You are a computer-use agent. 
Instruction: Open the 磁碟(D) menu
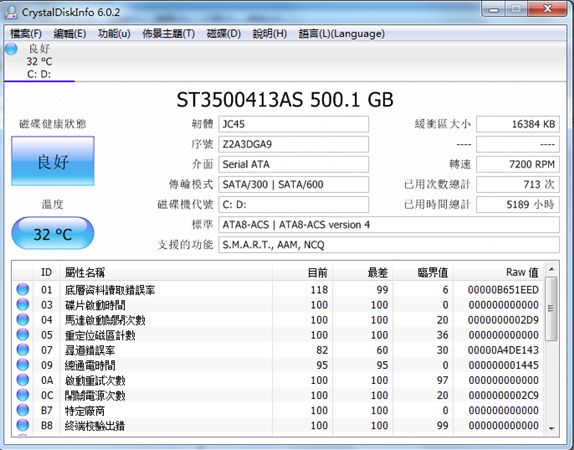click(x=224, y=34)
